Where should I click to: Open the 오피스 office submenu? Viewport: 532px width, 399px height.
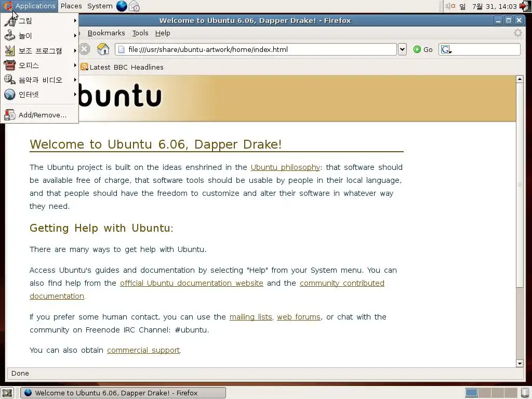pos(39,65)
